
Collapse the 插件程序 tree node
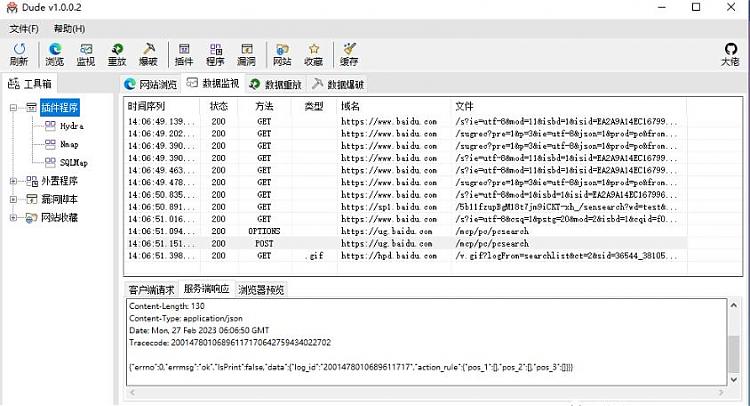(14, 107)
